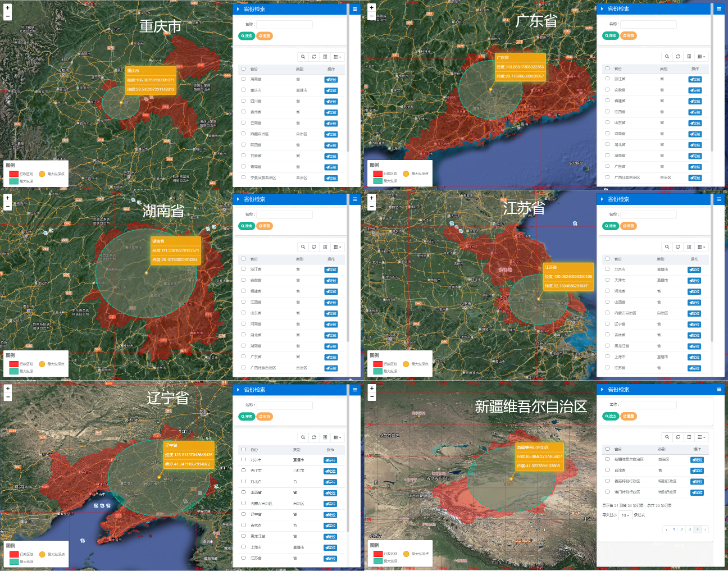Screen dimensions: 728x571
Task: Focus the 名称 input in 江苏省 panel
Action: [x=648, y=214]
